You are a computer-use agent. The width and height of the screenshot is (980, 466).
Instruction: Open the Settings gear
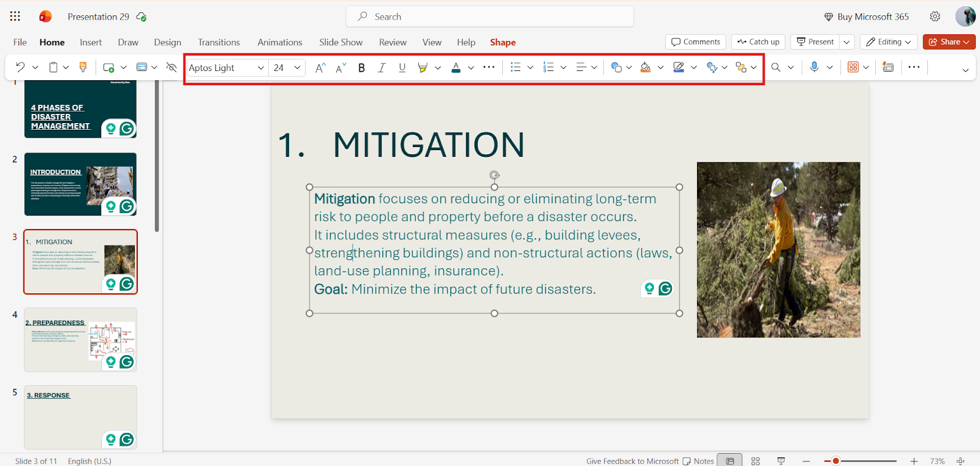click(x=935, y=17)
